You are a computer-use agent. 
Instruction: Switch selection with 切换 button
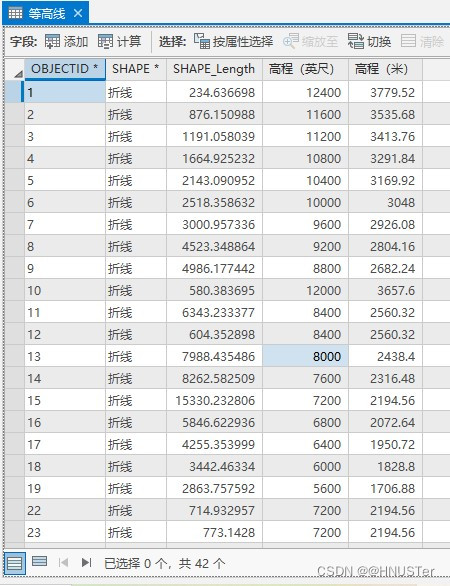(369, 41)
